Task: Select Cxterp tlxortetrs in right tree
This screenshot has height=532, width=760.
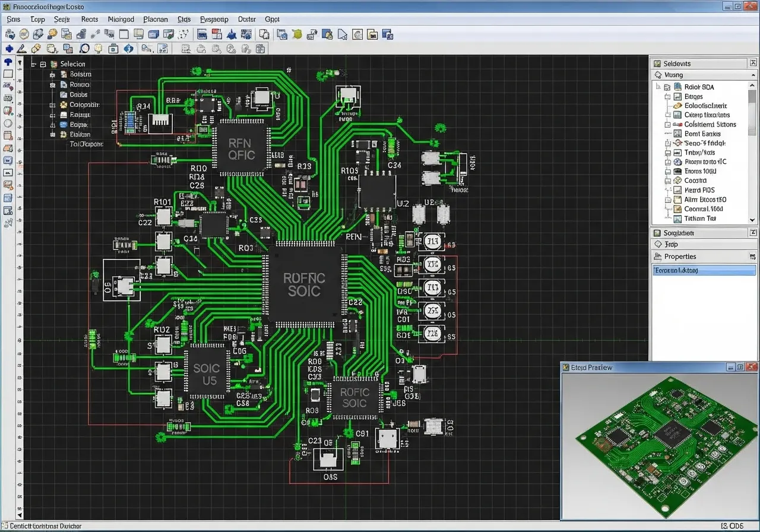Action: point(707,115)
